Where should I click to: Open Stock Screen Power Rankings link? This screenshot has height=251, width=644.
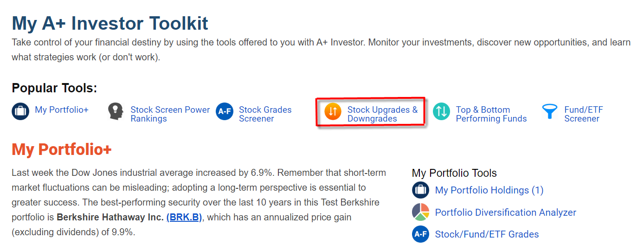[x=170, y=114]
